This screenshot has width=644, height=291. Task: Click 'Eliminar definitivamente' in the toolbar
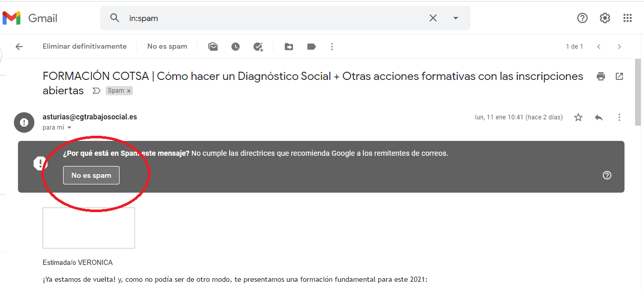(x=85, y=47)
